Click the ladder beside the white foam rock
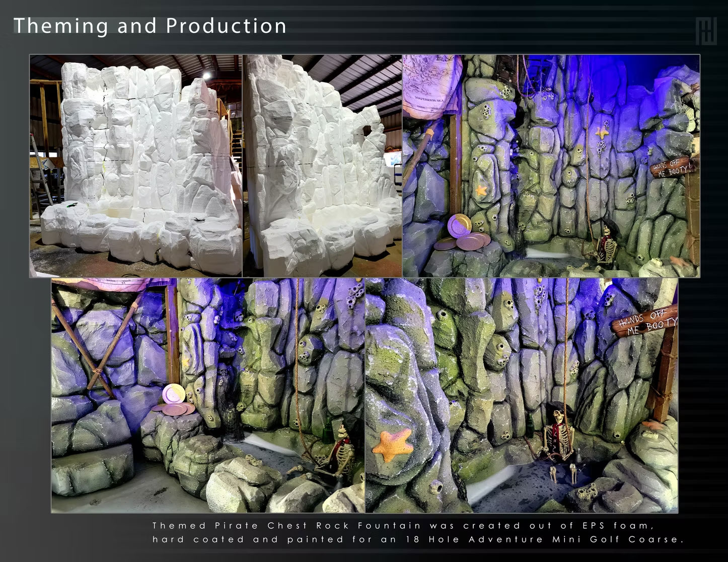 39,166
